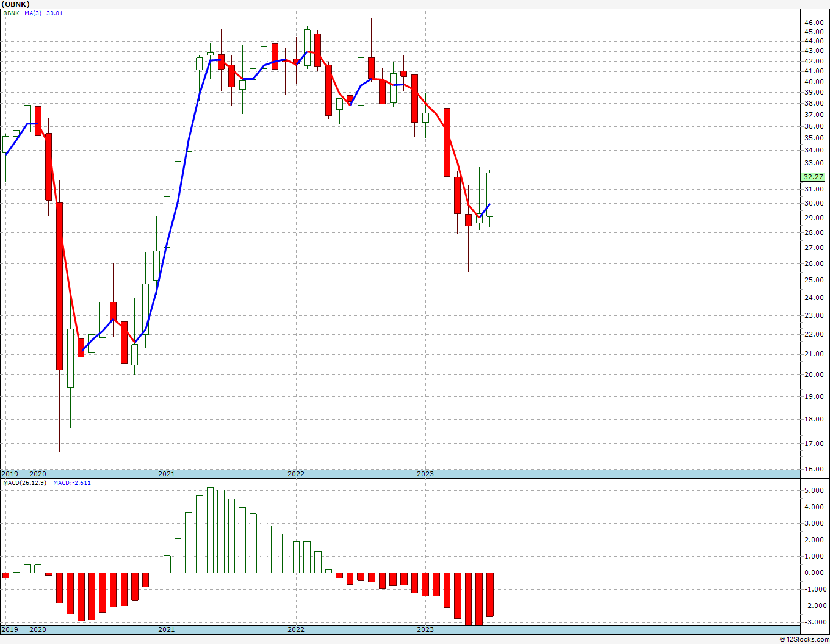Select the 16.00 price axis label

click(x=814, y=469)
